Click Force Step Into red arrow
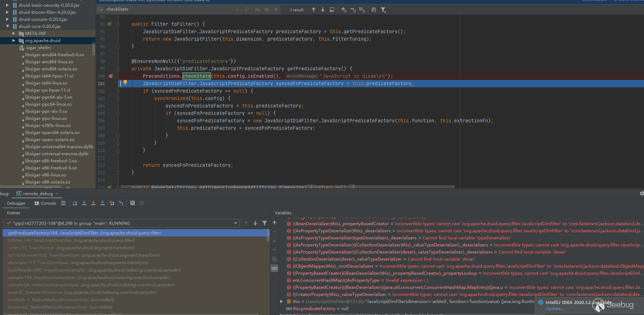 tap(93, 203)
